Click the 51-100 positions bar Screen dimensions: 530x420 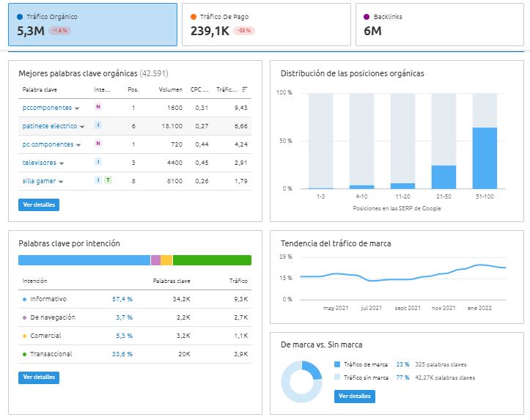point(485,158)
